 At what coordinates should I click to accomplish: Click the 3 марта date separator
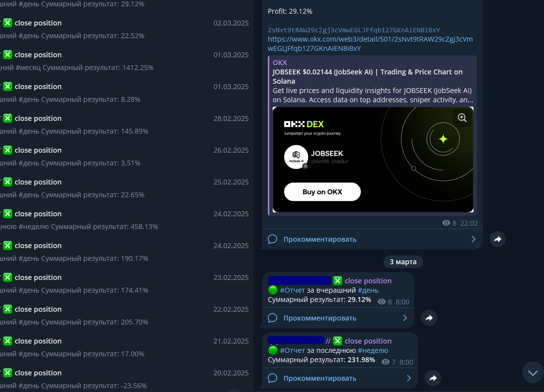point(403,262)
